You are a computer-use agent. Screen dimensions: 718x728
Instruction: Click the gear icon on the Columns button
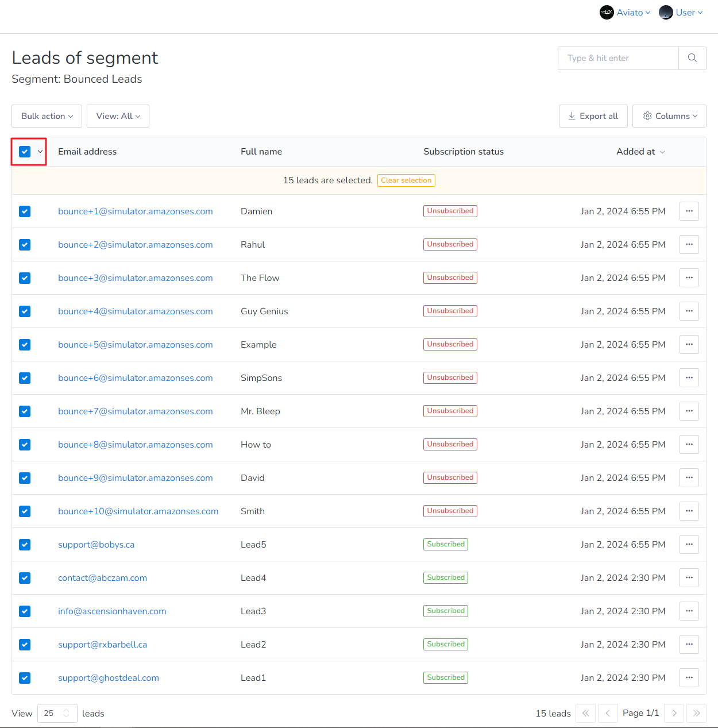coord(648,115)
